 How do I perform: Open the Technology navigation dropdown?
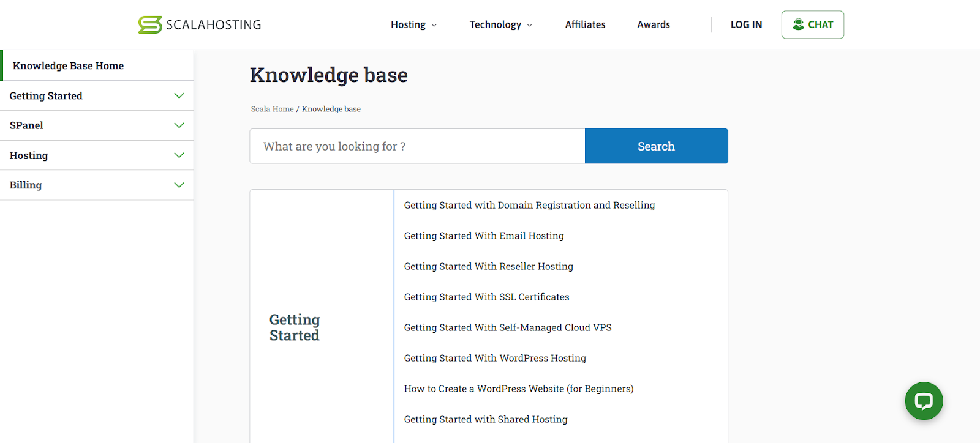[501, 24]
